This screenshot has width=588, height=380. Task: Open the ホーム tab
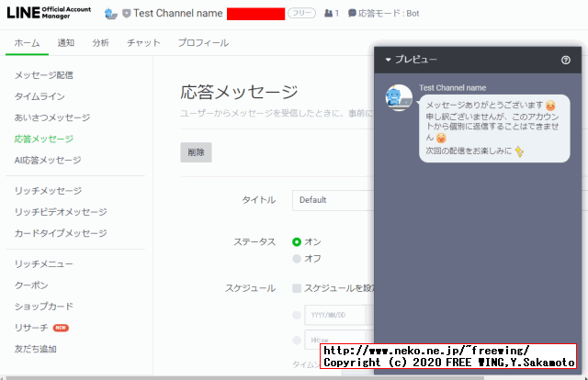(x=27, y=43)
